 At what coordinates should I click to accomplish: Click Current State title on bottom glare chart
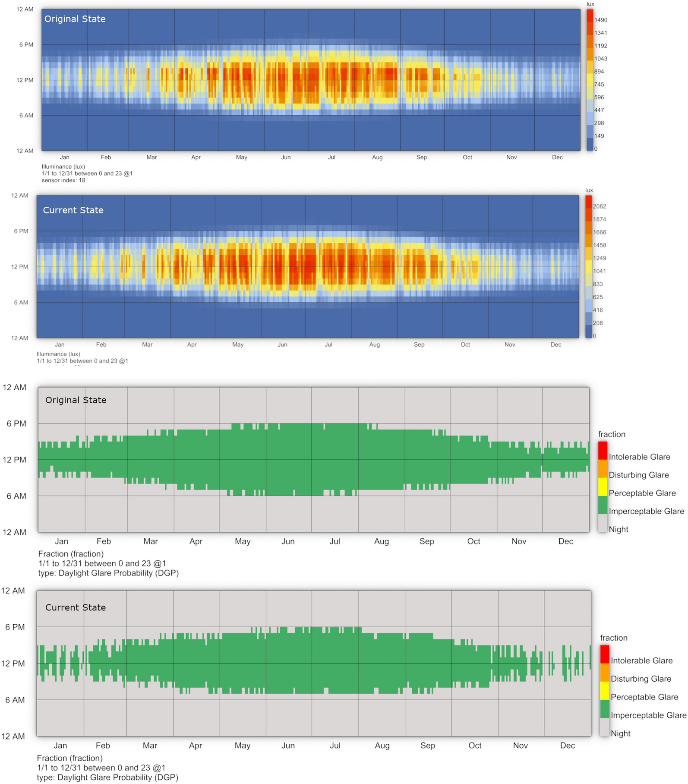[76, 607]
